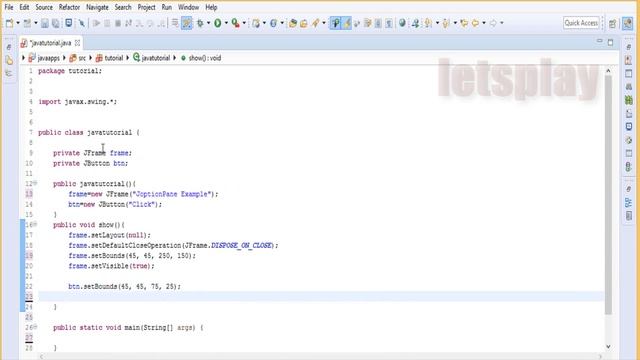
Task: Click the Last Edit Location icon
Action: click(464, 23)
